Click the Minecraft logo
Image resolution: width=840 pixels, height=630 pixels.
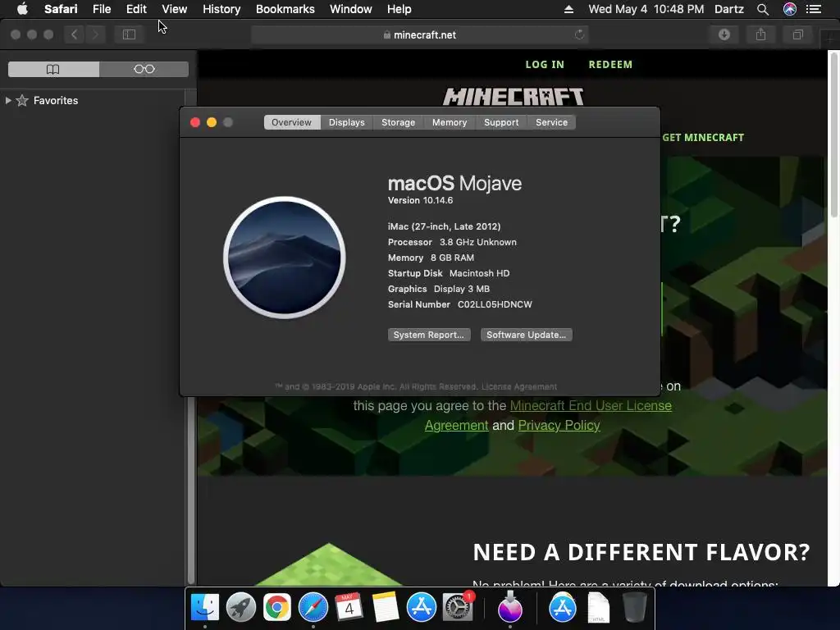pyautogui.click(x=513, y=97)
